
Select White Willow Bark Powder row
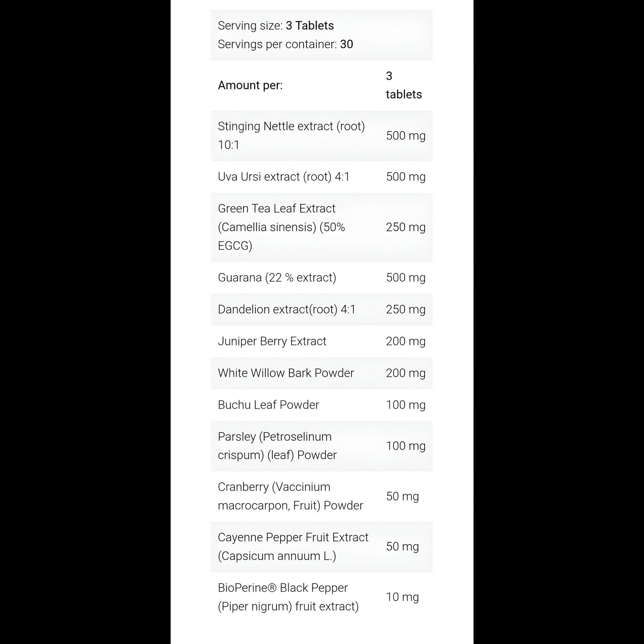pos(322,373)
